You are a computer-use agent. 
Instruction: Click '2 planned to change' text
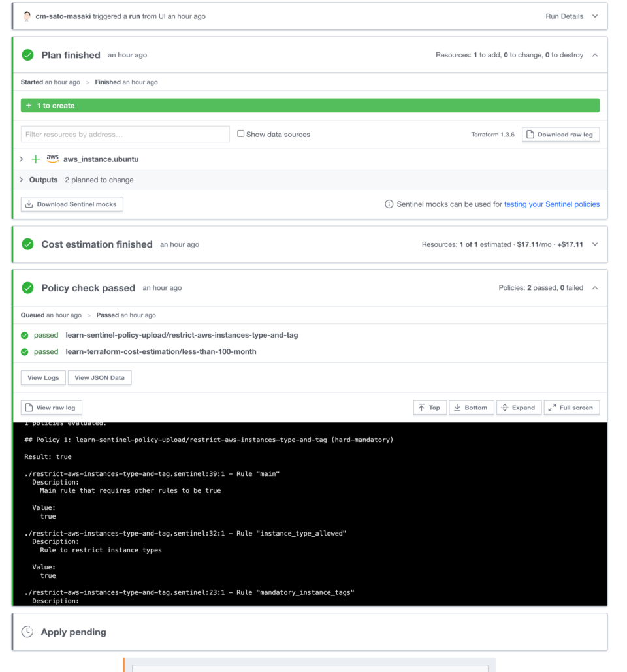click(99, 180)
